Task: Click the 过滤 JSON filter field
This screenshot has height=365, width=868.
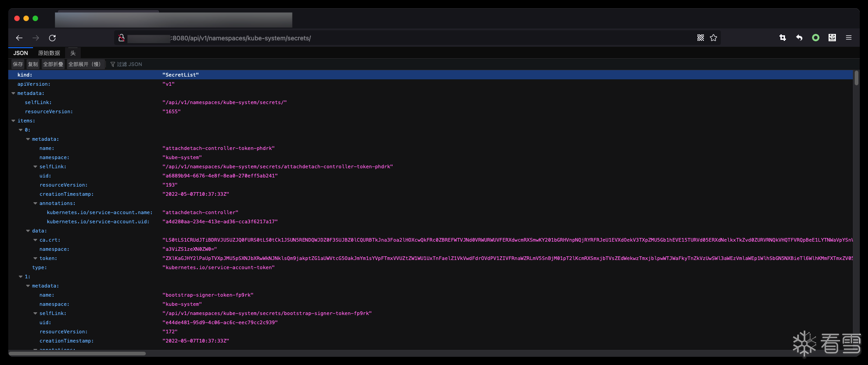Action: click(x=129, y=64)
